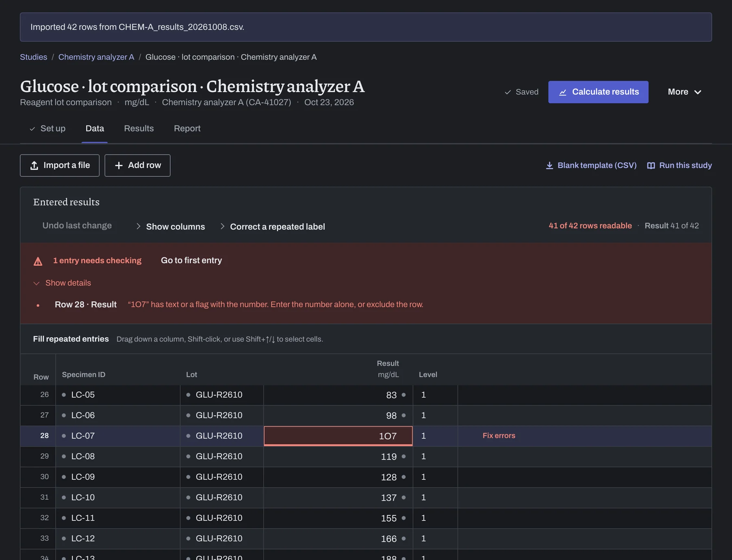Click 41 of 42 rows readable
The width and height of the screenshot is (732, 560).
[x=590, y=226]
